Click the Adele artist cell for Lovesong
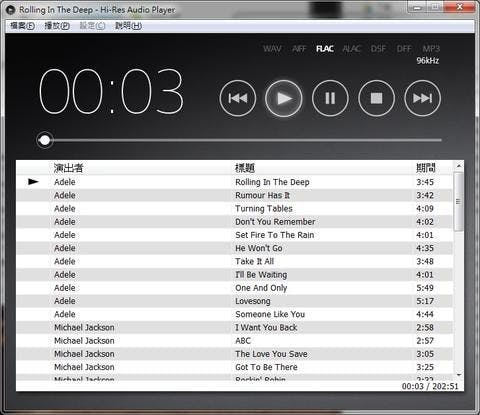Viewport: 480px width, 415px height. tap(65, 301)
